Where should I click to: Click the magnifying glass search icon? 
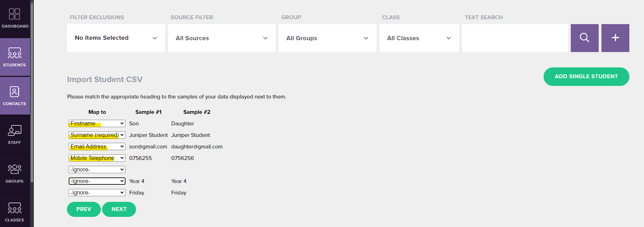pyautogui.click(x=584, y=38)
